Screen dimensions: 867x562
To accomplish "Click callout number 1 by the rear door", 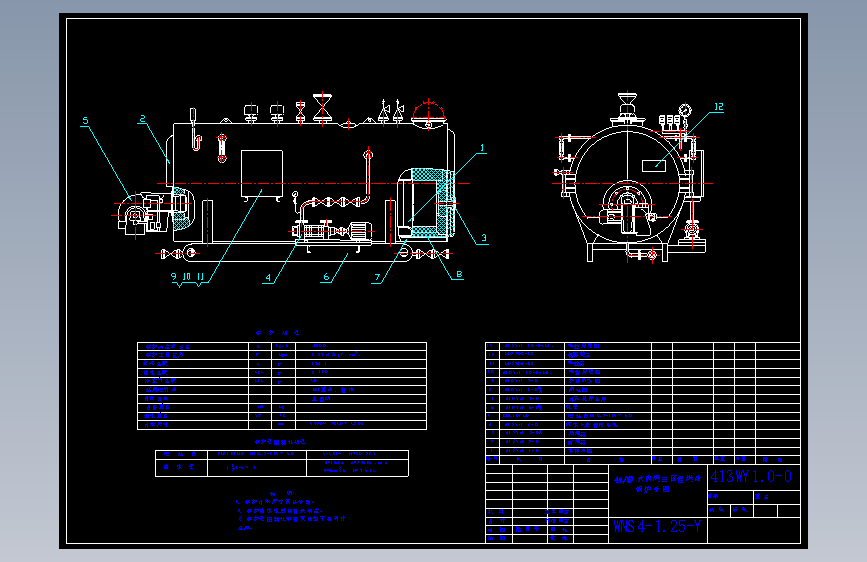I will click(x=482, y=148).
